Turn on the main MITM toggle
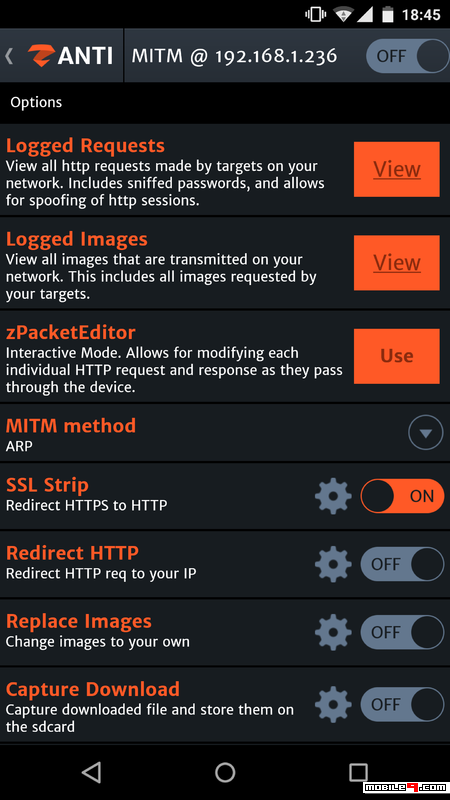 pyautogui.click(x=407, y=56)
